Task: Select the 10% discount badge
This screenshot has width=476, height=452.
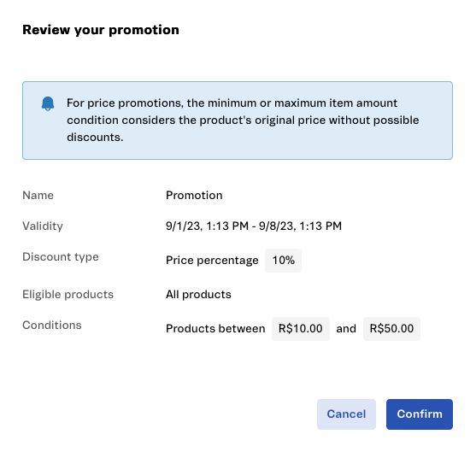Action: pos(283,261)
